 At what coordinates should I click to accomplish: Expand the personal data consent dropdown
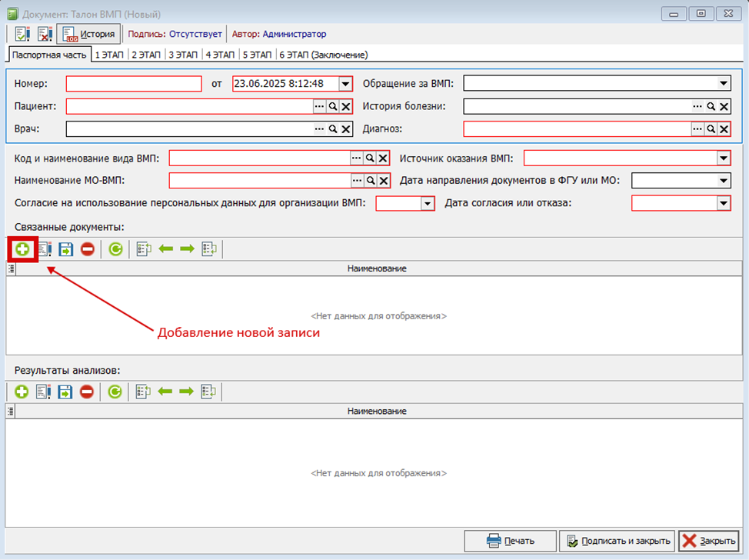click(428, 204)
